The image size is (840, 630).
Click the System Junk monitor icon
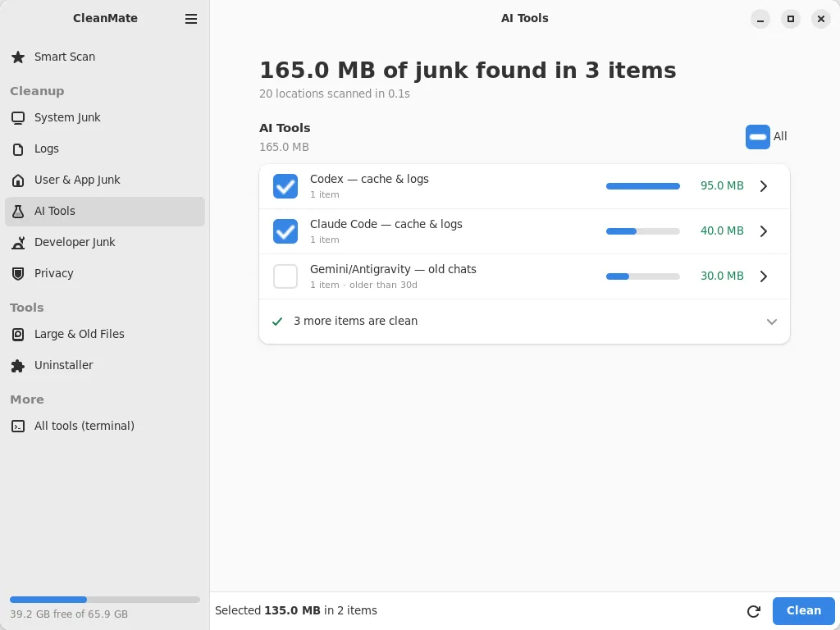click(18, 118)
